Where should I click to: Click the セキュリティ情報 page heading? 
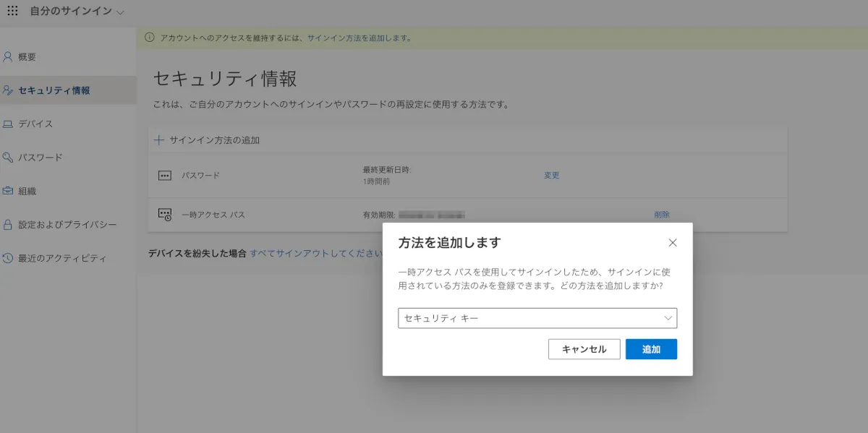pos(225,80)
